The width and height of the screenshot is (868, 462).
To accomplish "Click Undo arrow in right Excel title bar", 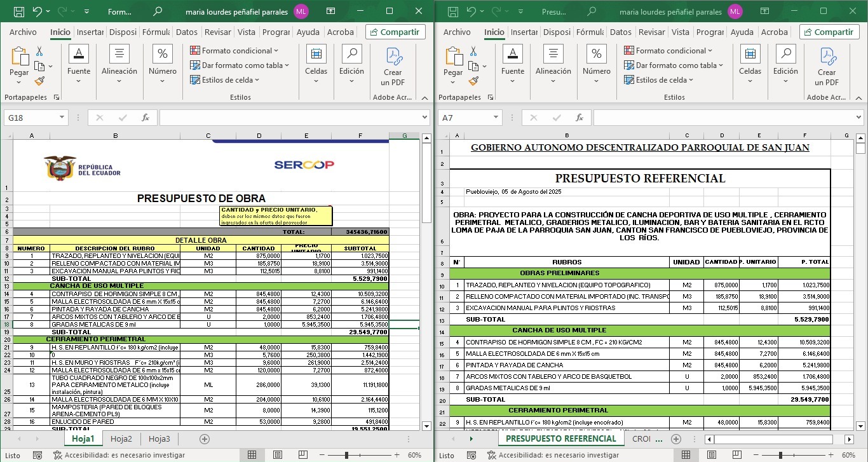I will tap(471, 11).
